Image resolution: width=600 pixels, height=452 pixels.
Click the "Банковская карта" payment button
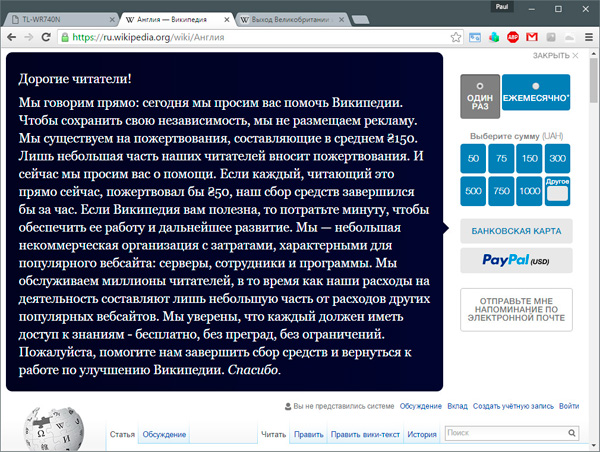tap(515, 231)
